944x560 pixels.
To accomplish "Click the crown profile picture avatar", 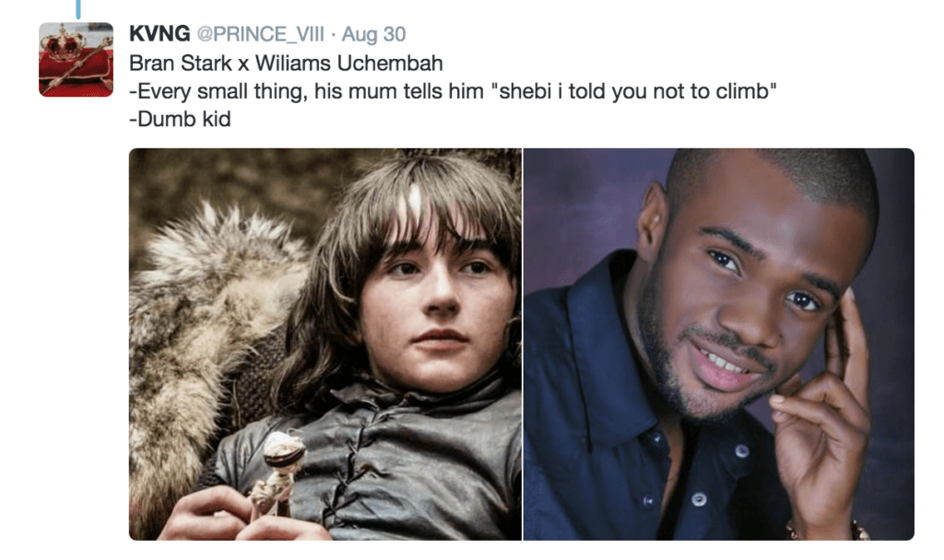I will click(x=76, y=60).
